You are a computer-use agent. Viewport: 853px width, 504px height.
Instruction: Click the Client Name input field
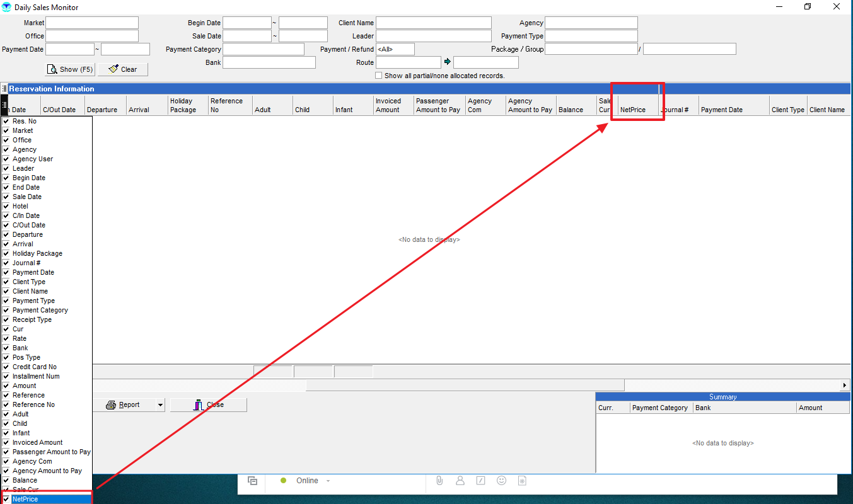[434, 23]
